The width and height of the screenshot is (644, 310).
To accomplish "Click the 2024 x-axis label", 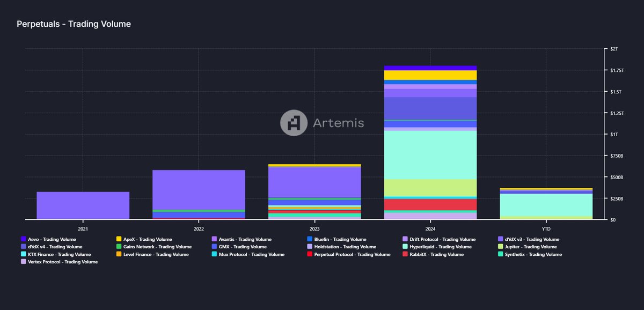I will tap(430, 228).
